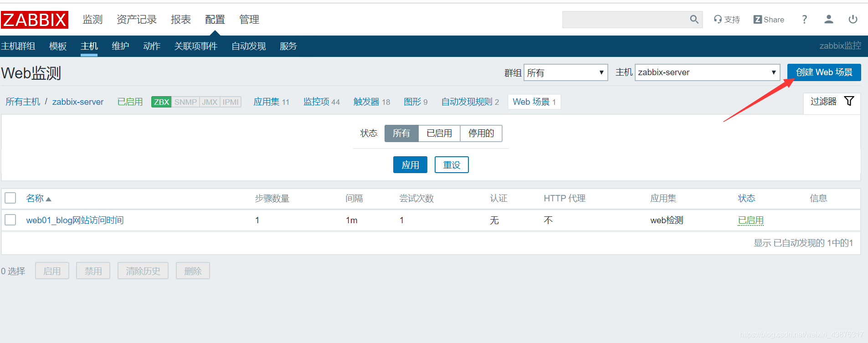
Task: Click 创建 Web 场景 button
Action: (824, 72)
